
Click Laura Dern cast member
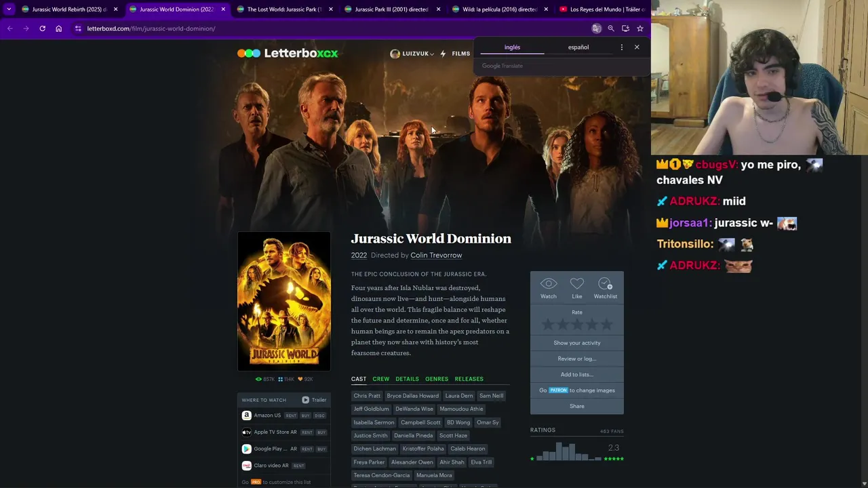pos(459,396)
